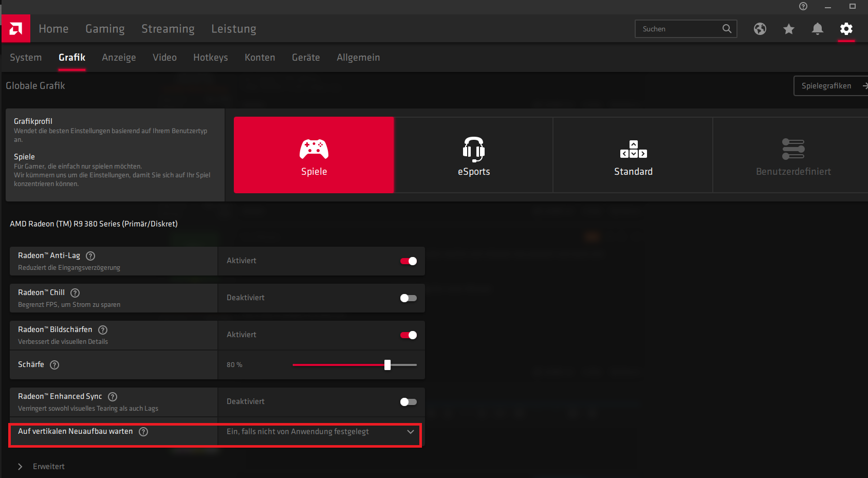
Task: Click the arrow keys icon in Standard profile
Action: point(634,149)
